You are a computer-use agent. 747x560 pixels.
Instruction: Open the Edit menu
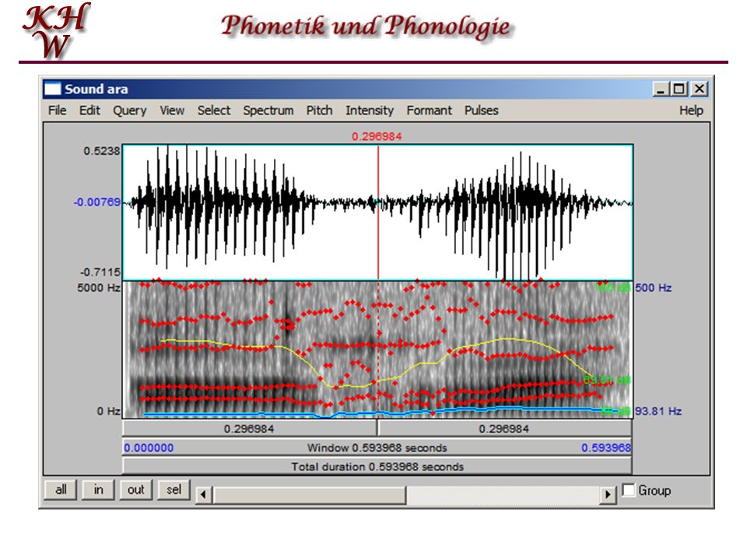tap(89, 110)
